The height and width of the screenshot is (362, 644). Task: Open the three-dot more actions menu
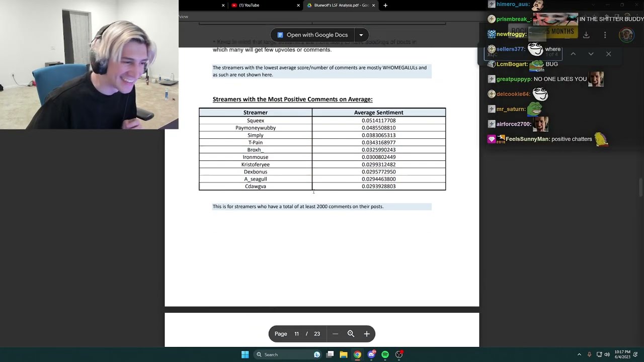coord(605,35)
